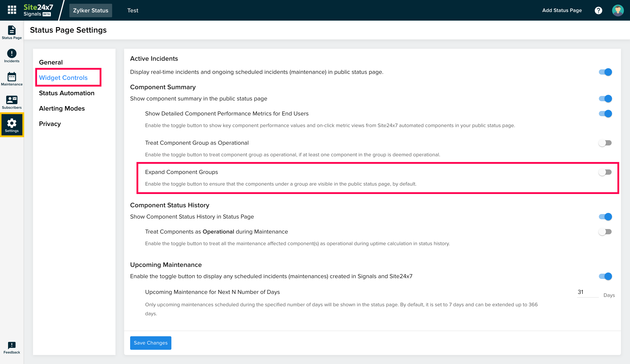Screen dimensions: 630x364
Task: Go to Incidents in sidebar
Action: tap(12, 55)
